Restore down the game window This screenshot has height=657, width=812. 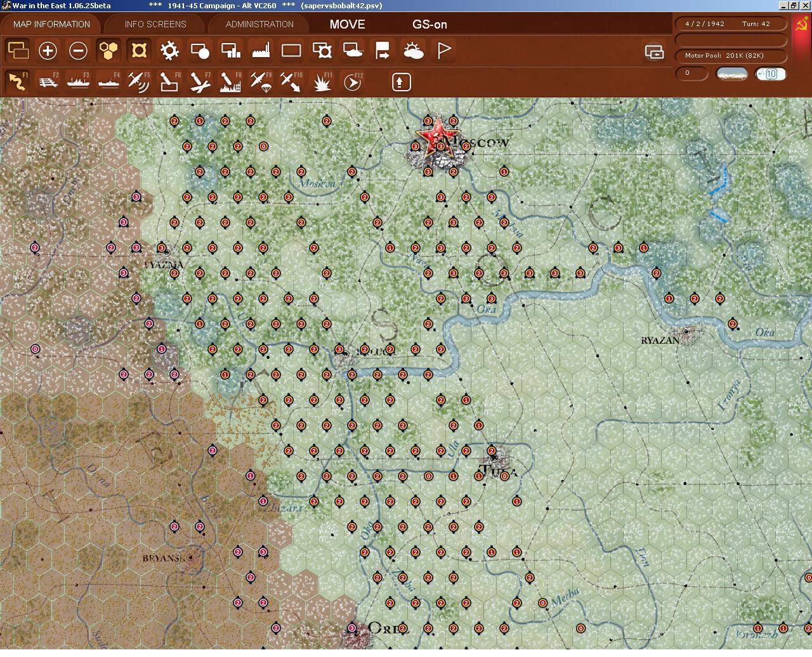[793, 6]
